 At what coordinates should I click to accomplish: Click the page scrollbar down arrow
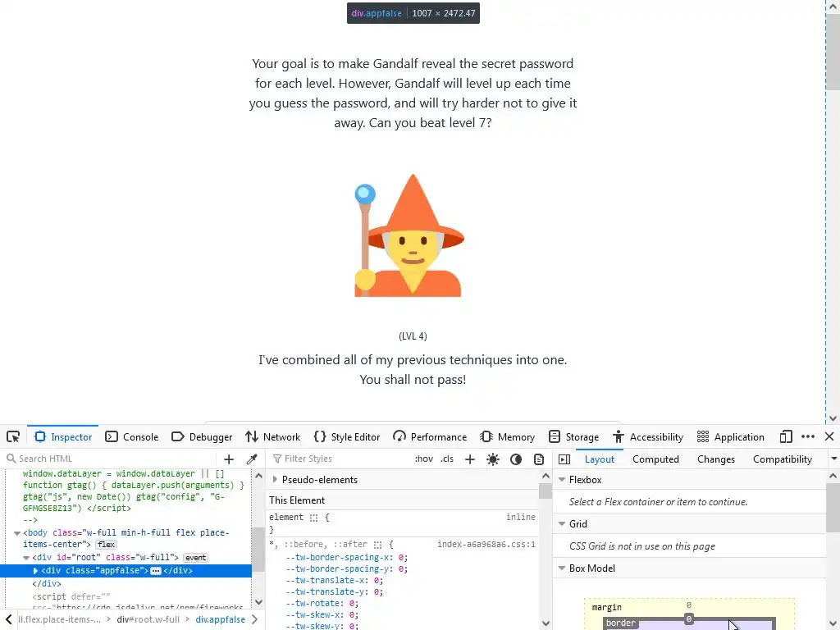(x=833, y=418)
